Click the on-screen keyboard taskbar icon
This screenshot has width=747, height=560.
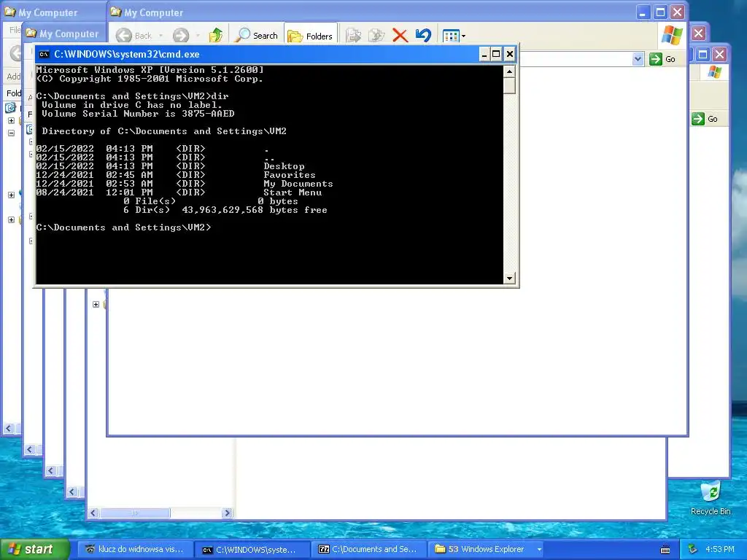click(665, 550)
